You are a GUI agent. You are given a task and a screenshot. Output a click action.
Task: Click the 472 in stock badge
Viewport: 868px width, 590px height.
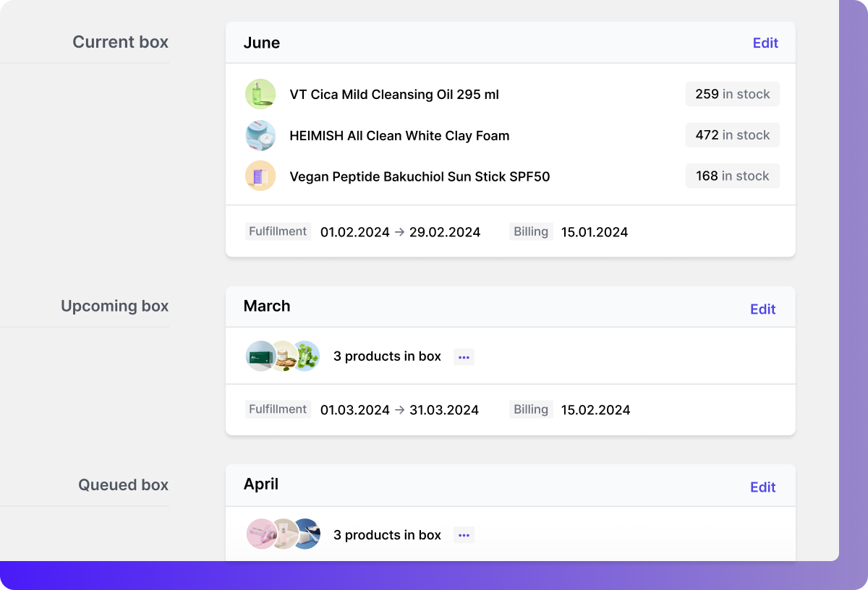732,135
